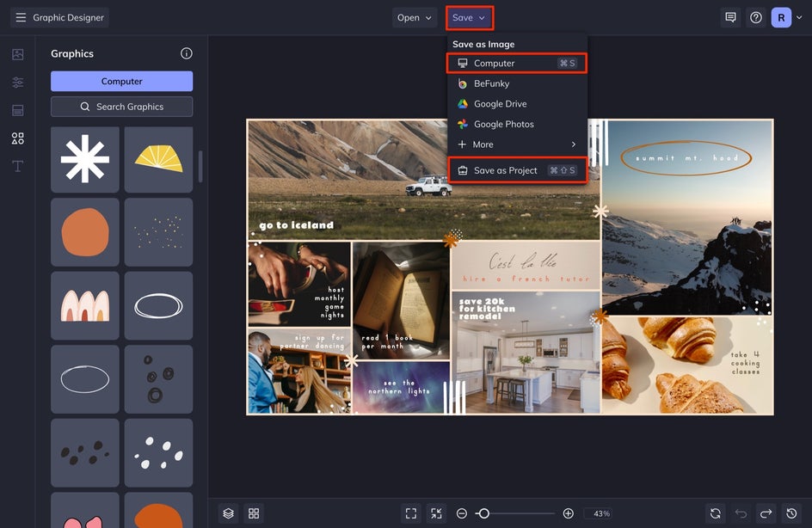Click the undo arrow icon

pyautogui.click(x=741, y=513)
